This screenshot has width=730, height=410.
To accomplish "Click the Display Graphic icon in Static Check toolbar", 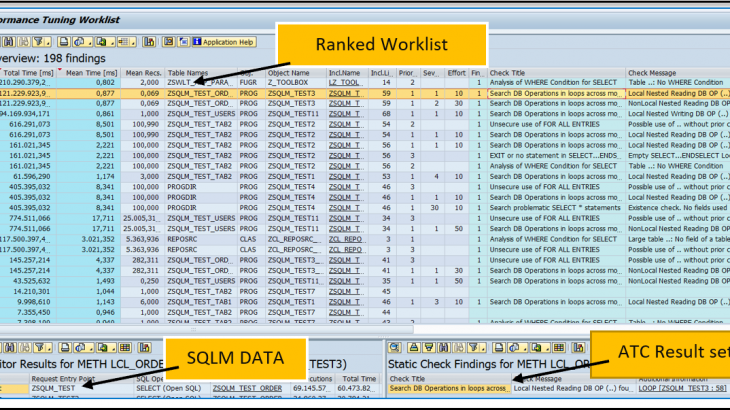I will tap(578, 348).
